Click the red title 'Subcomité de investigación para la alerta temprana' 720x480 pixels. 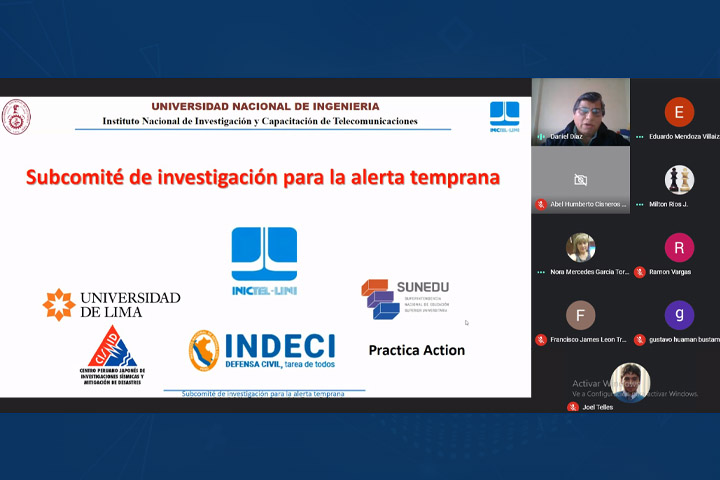263,177
